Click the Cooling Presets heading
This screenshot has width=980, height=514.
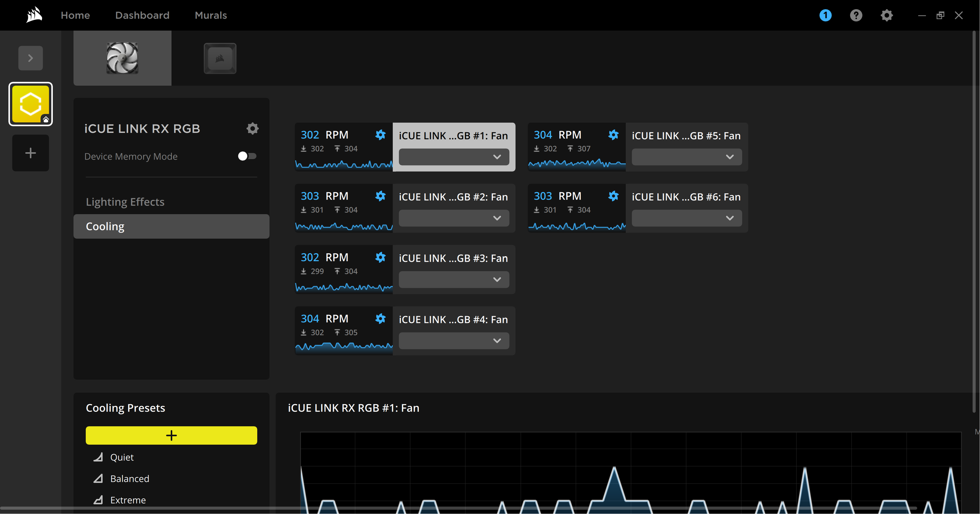point(126,408)
